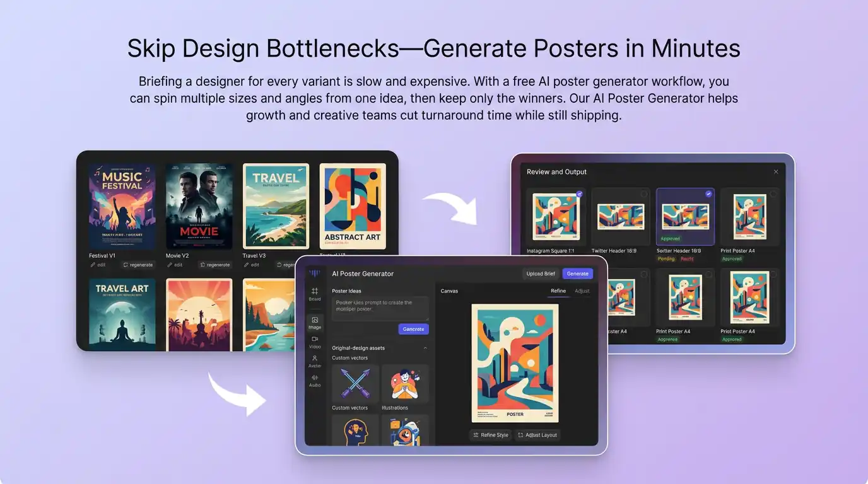The height and width of the screenshot is (484, 868).
Task: Click the red Reactc status tag
Action: 687,258
